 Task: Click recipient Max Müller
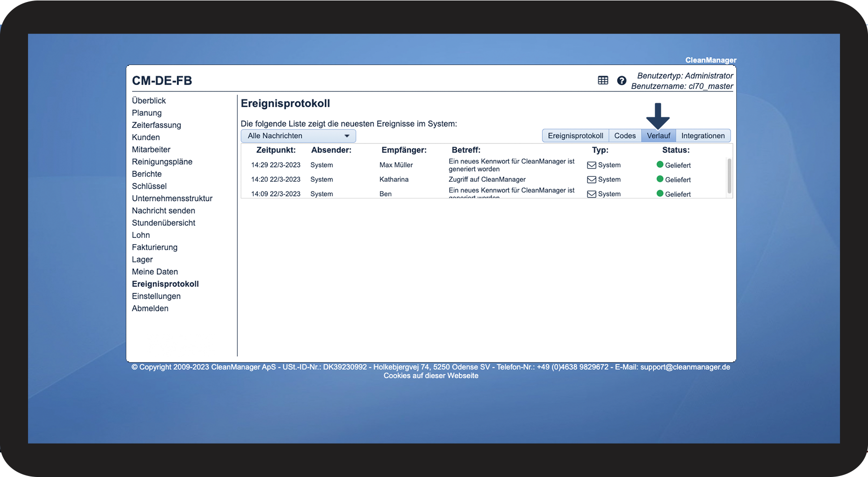(x=396, y=165)
